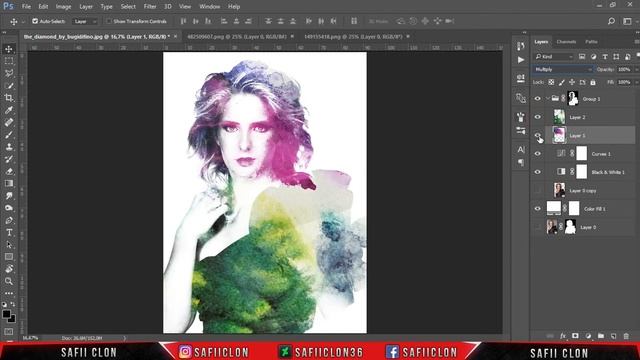
Task: Open the Actions panel play icon
Action: click(x=520, y=60)
